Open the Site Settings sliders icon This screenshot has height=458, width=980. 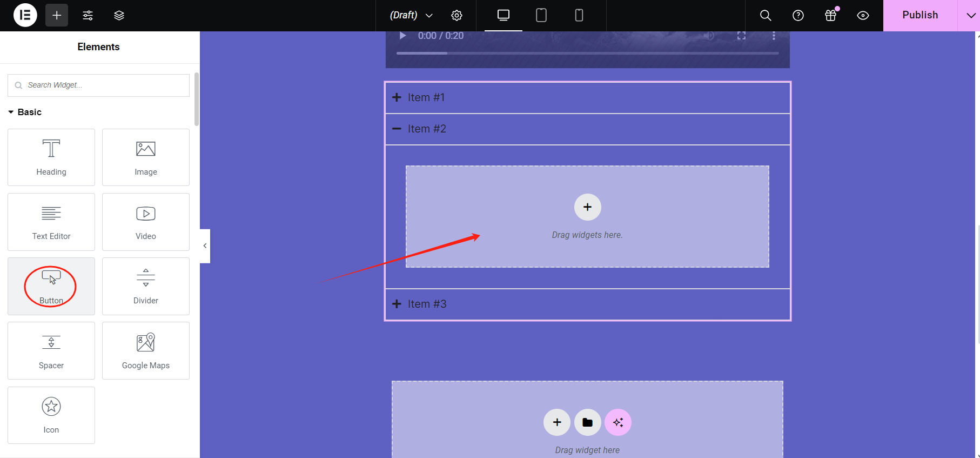coord(88,15)
